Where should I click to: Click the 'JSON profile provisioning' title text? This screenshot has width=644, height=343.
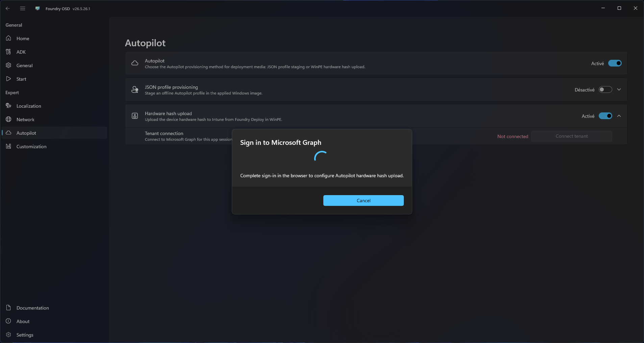point(171,87)
